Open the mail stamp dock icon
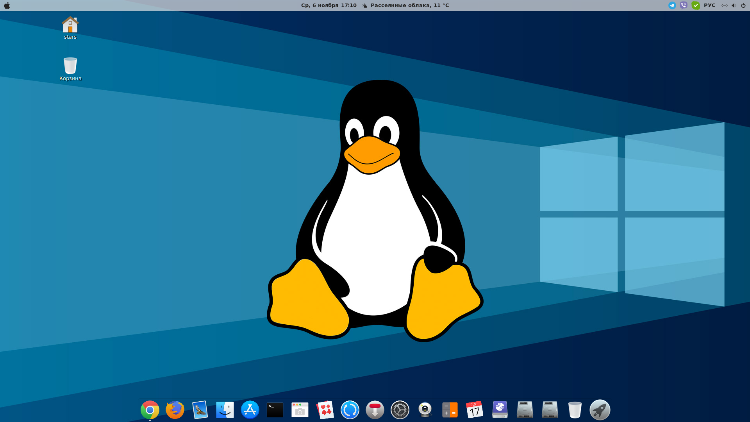 click(x=200, y=409)
